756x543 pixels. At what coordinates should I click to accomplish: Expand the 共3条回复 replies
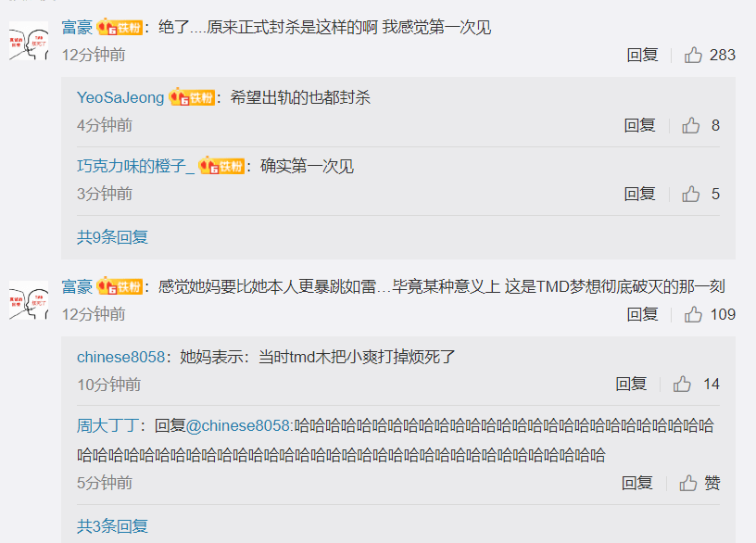(112, 526)
